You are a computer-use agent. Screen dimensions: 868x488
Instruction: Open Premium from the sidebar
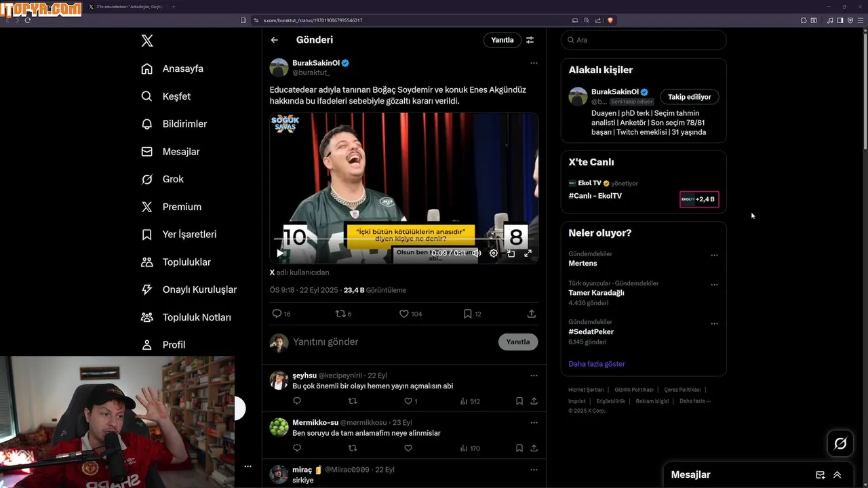point(172,207)
